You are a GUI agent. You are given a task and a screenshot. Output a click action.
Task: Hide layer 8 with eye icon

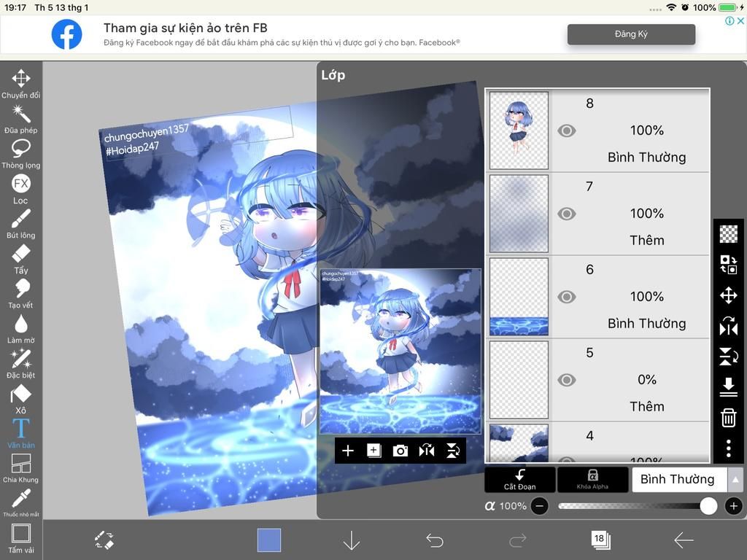566,131
